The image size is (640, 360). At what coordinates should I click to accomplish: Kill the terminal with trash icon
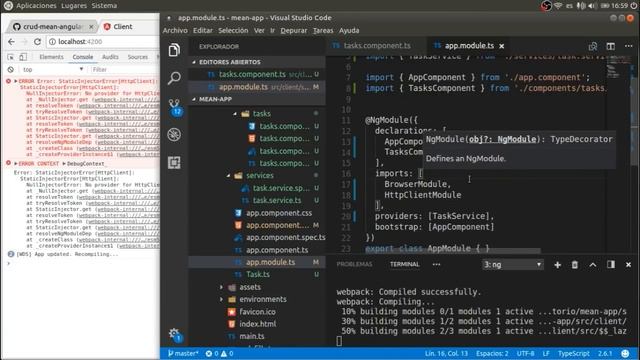point(575,265)
